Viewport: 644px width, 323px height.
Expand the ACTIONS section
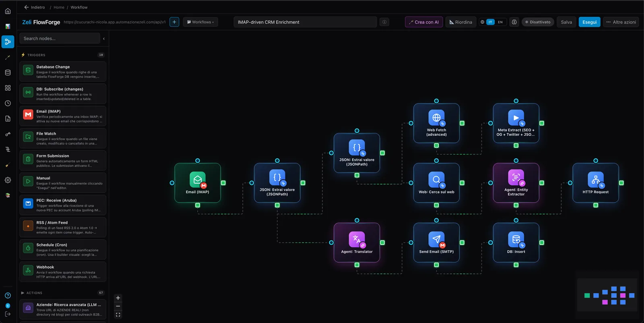pyautogui.click(x=62, y=293)
